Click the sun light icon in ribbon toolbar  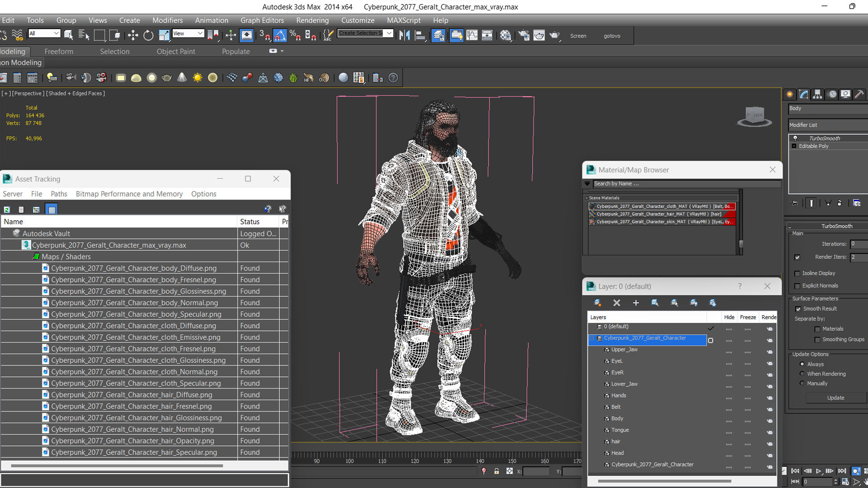pyautogui.click(x=198, y=78)
